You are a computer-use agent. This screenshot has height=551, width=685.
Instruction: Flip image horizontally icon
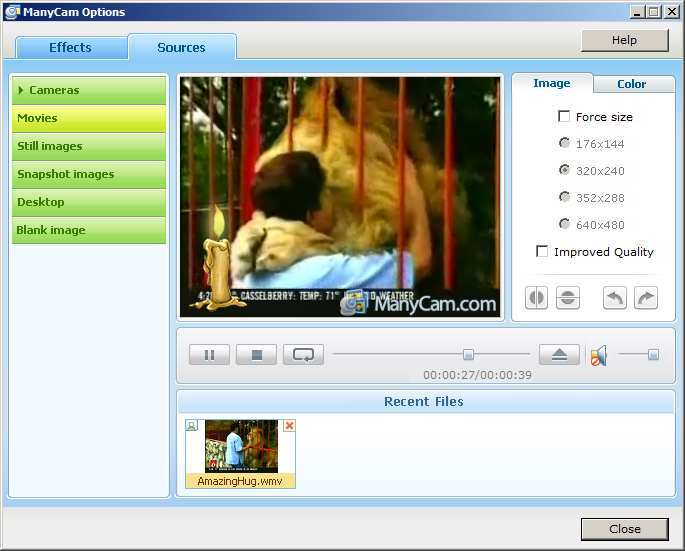coord(536,298)
